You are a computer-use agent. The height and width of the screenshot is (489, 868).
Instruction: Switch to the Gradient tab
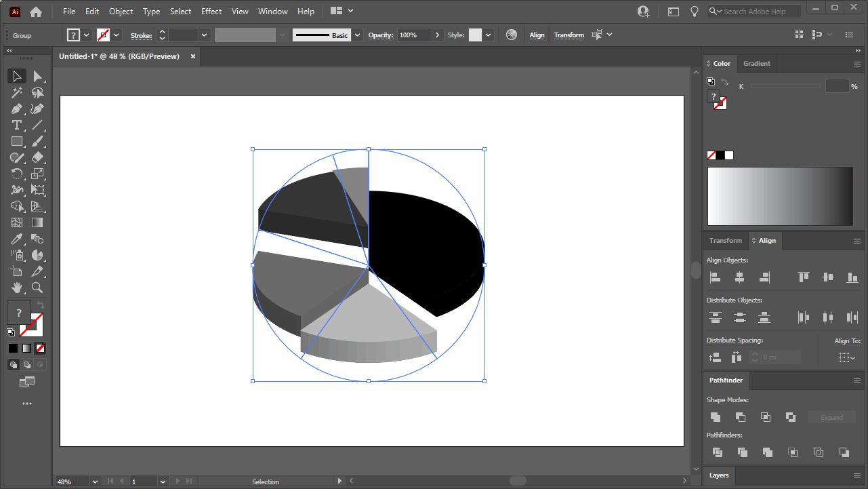(x=757, y=63)
